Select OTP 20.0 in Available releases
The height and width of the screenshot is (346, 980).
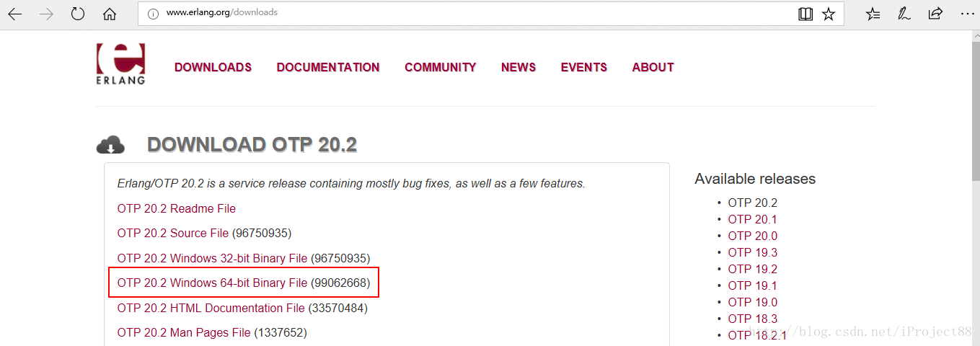click(753, 236)
